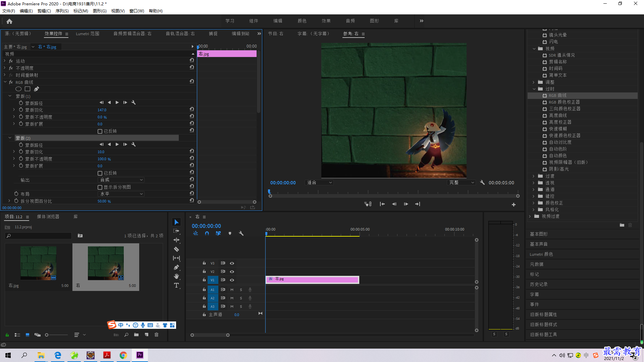
Task: Expand the 运动 effect properties
Action: pos(5,61)
